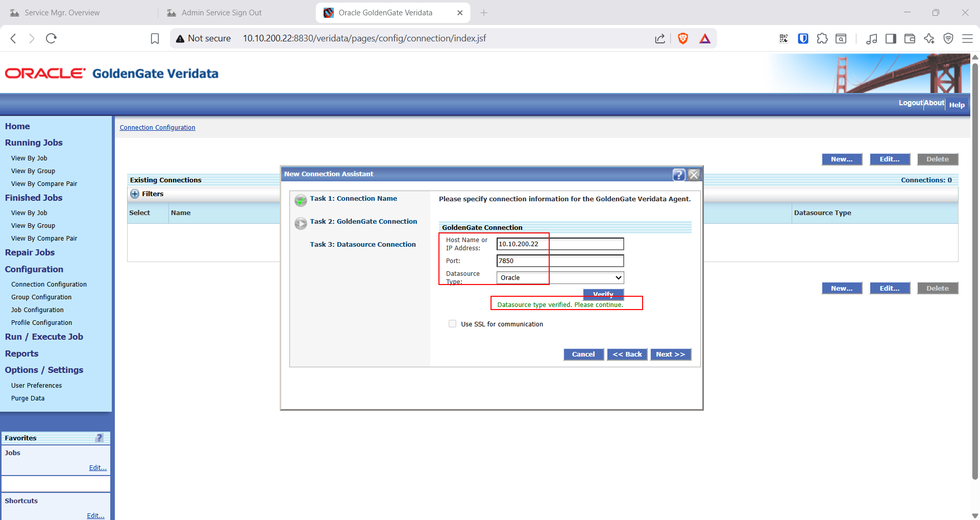980x520 pixels.
Task: Click the Verify button
Action: tap(603, 294)
